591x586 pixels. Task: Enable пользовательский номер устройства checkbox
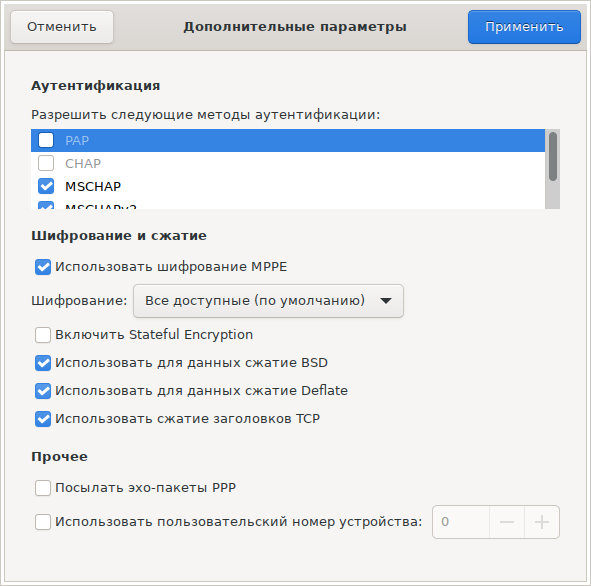[43, 522]
